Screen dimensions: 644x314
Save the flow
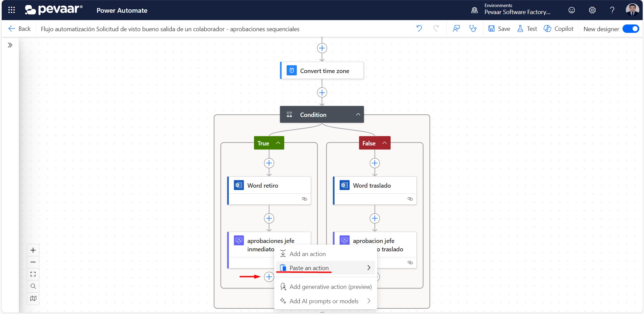499,29
